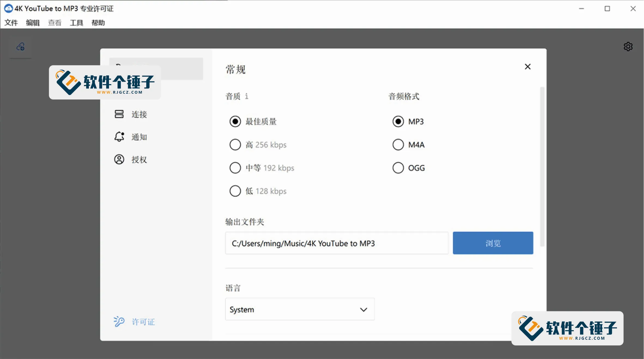This screenshot has height=359, width=644.
Task: Switch to 连接 settings tab
Action: point(156,114)
